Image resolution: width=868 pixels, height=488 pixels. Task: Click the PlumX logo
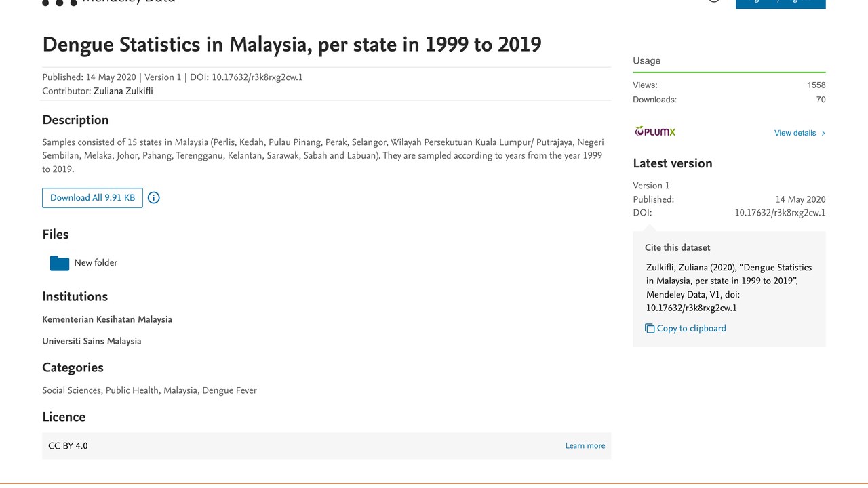[655, 131]
